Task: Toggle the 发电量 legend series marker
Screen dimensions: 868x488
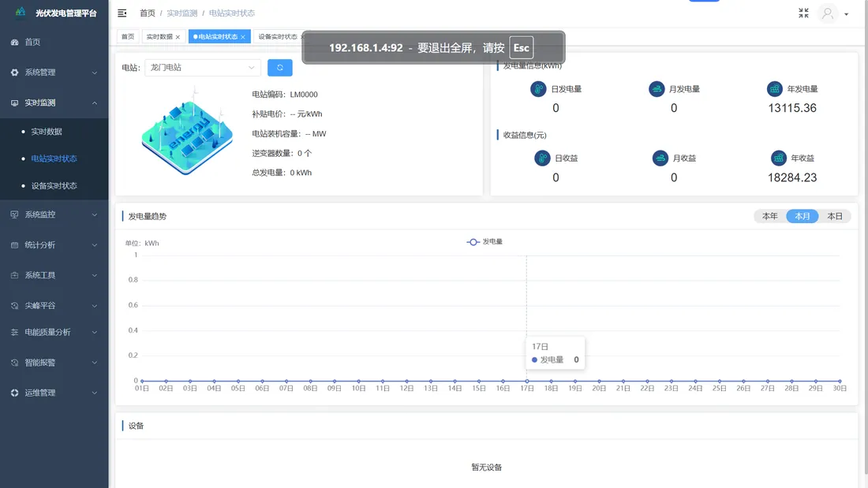Action: (473, 242)
